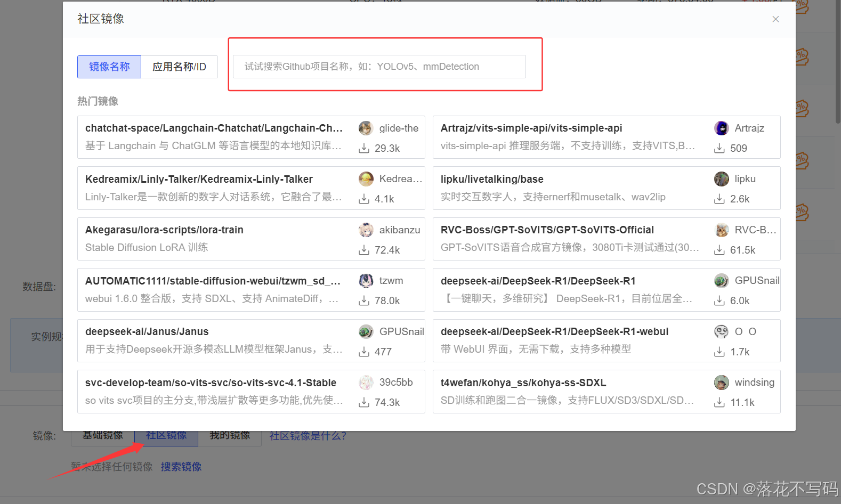Open 社区镜像是什么? help link
841x504 pixels.
coord(308,436)
